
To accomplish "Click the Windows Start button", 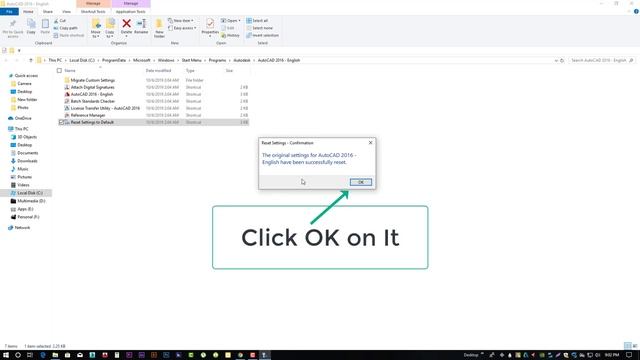I will [x=6, y=355].
